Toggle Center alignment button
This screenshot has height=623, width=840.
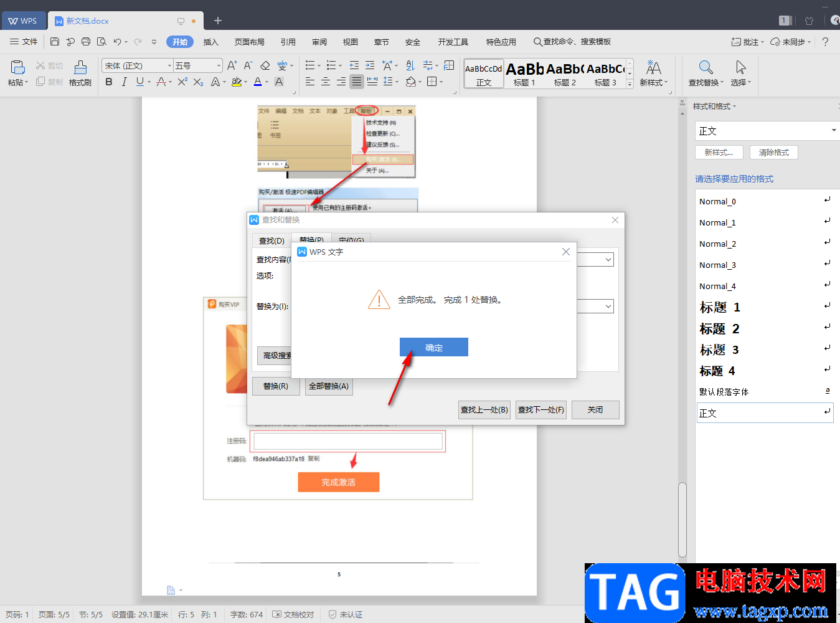pos(326,82)
